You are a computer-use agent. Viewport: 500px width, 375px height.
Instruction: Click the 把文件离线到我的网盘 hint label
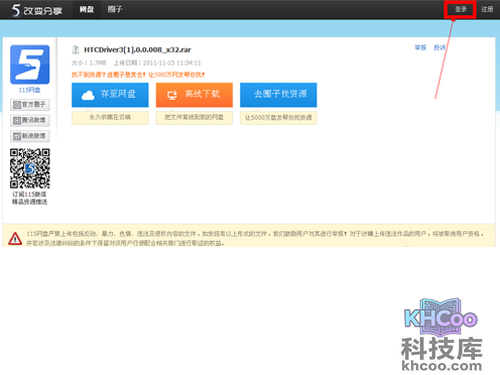pyautogui.click(x=194, y=117)
